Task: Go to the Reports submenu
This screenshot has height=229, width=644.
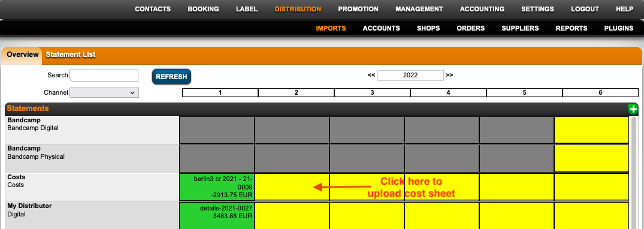Action: click(x=572, y=28)
